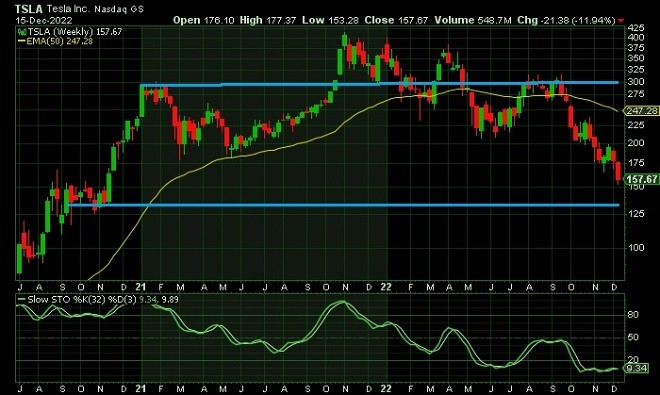Click the 175 price axis label
Viewport: 660px width, 395px height.
pyautogui.click(x=636, y=163)
